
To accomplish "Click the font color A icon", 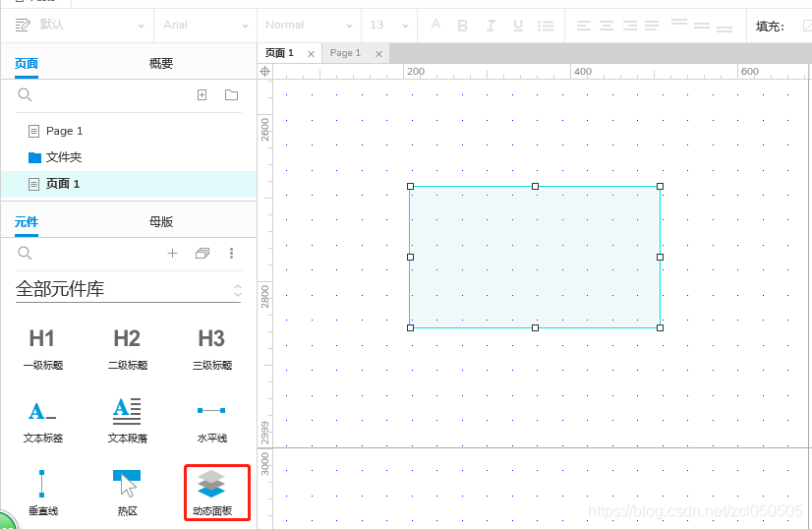I will (x=436, y=25).
